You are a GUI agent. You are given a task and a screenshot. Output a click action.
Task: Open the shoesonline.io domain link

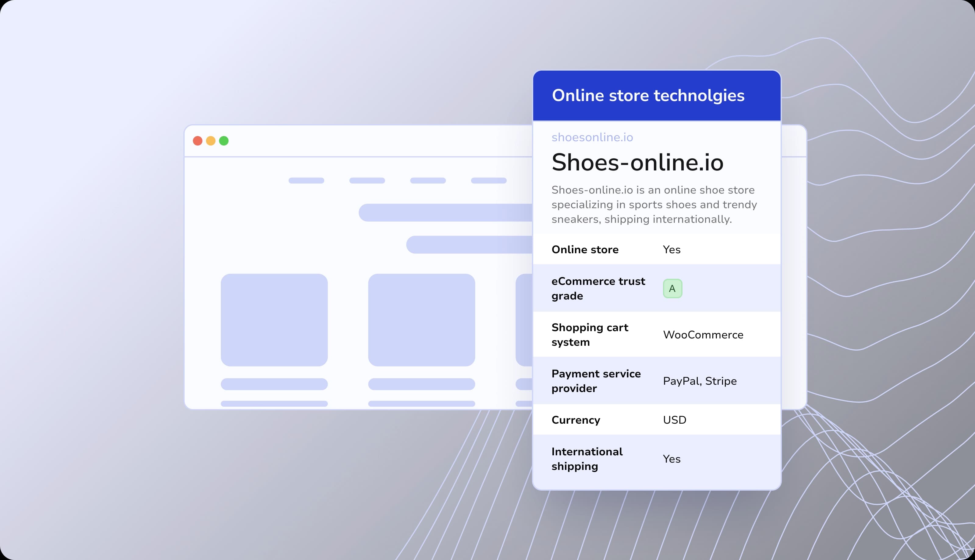tap(592, 137)
